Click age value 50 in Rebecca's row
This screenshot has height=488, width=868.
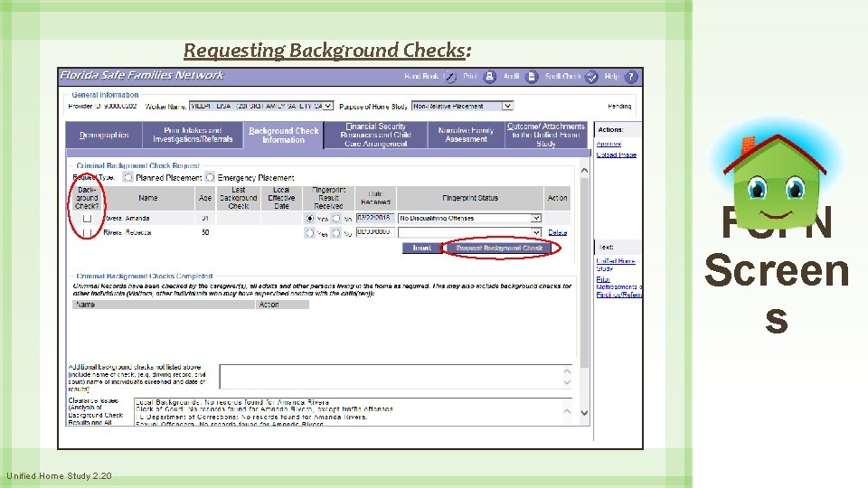click(x=205, y=232)
